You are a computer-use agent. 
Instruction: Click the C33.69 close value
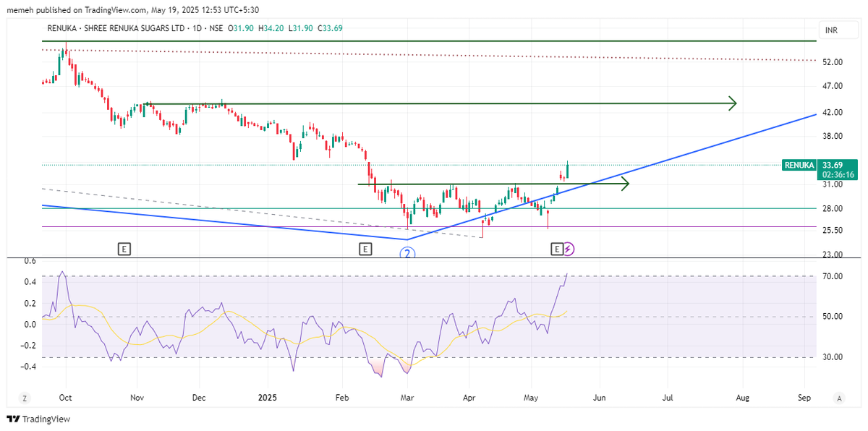pos(329,28)
